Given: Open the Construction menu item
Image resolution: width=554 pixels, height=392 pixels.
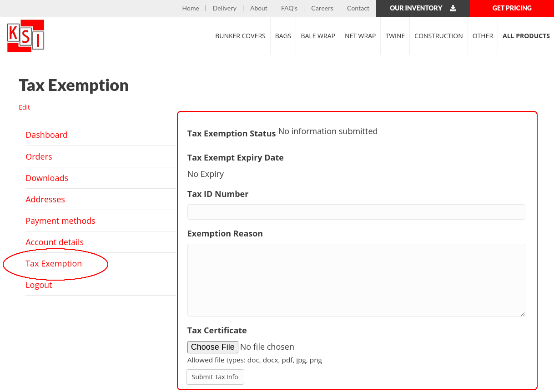Looking at the screenshot, I should pyautogui.click(x=438, y=36).
